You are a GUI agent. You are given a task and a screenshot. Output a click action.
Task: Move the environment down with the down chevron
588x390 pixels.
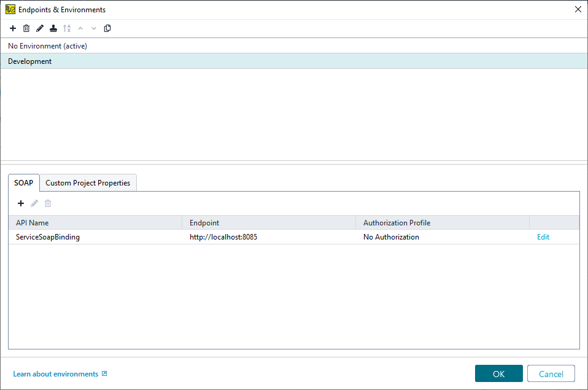[x=93, y=28]
